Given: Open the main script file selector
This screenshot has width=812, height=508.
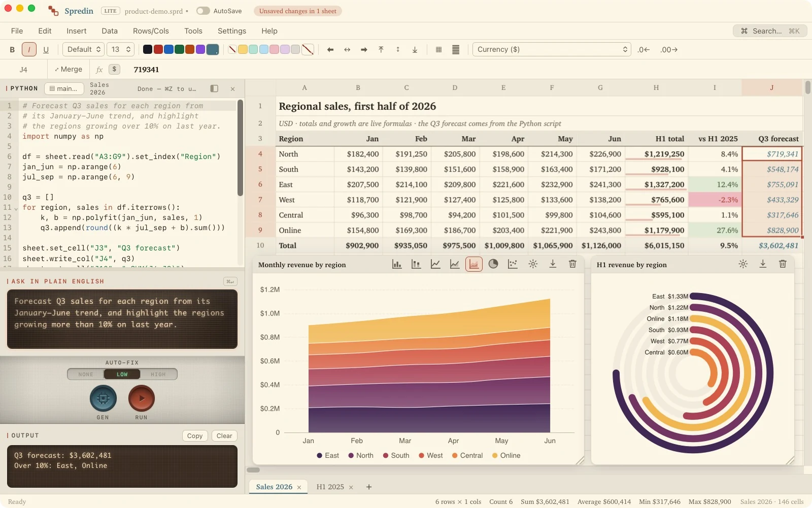Looking at the screenshot, I should (x=64, y=88).
